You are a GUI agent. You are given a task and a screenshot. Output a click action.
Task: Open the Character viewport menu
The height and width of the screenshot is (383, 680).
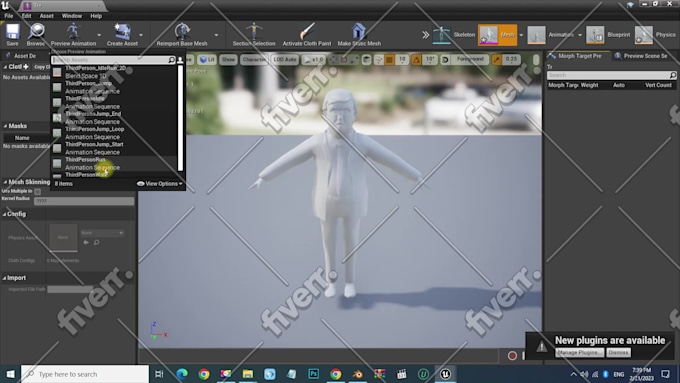click(254, 59)
